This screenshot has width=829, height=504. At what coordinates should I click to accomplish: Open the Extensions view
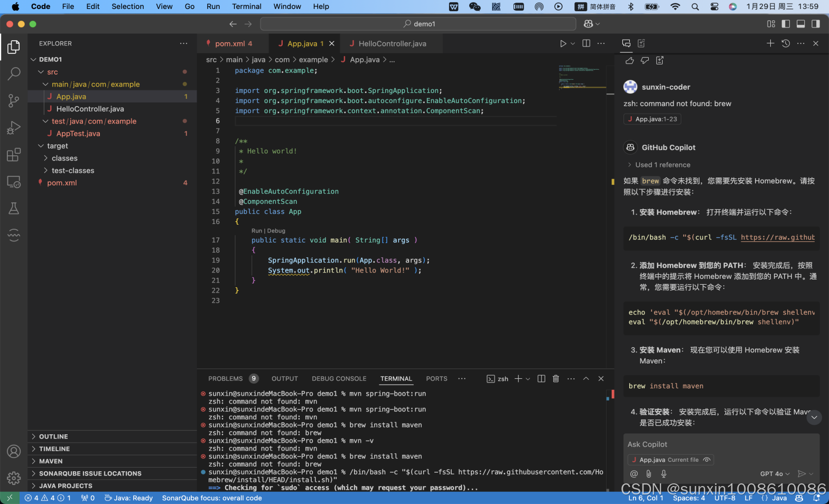pos(14,155)
